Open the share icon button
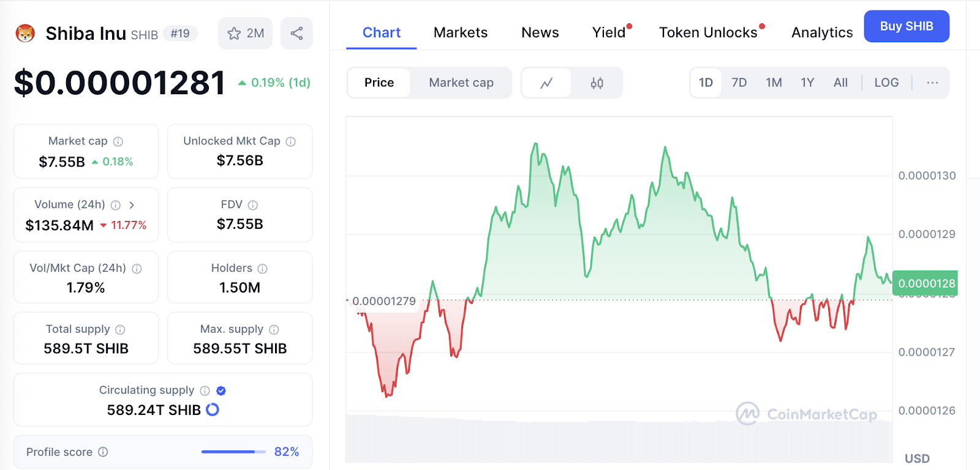 (296, 33)
